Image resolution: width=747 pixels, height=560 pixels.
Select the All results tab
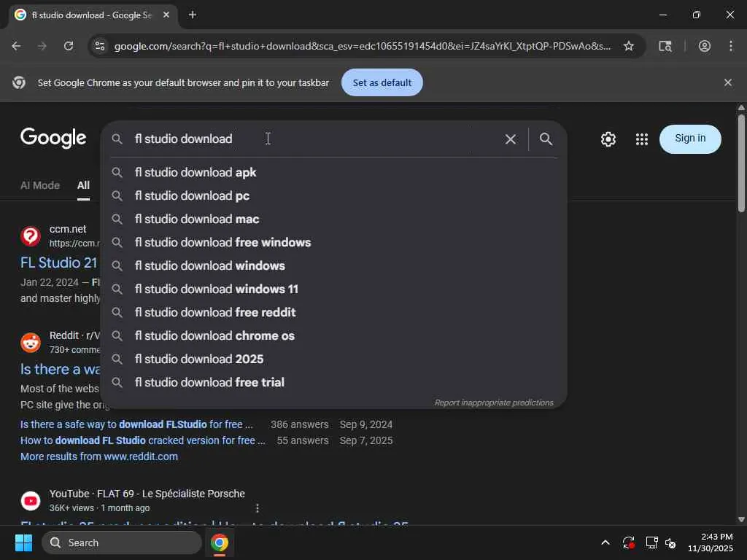pyautogui.click(x=83, y=185)
